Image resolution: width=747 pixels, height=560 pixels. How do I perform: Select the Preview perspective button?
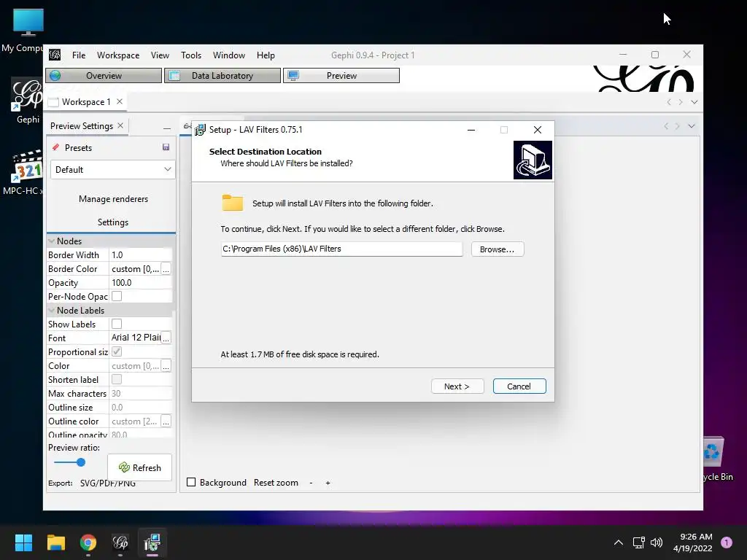341,75
